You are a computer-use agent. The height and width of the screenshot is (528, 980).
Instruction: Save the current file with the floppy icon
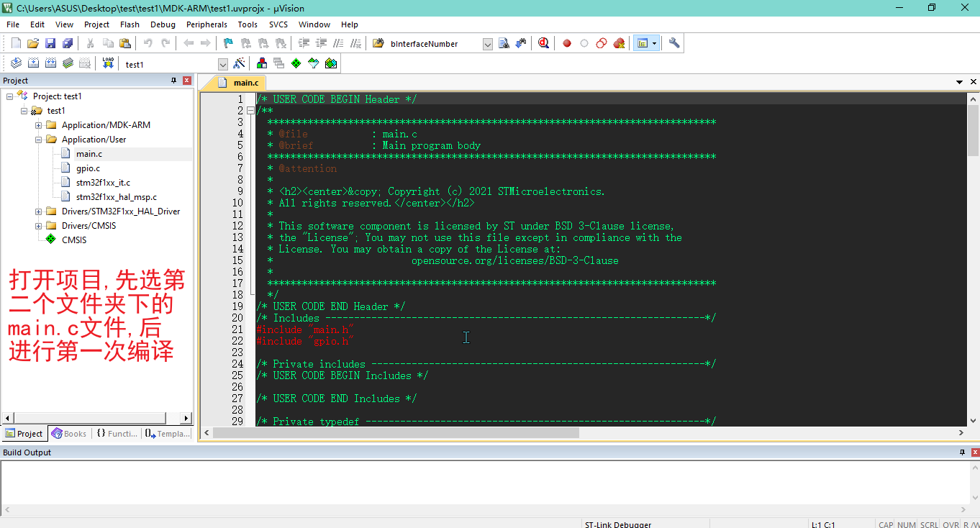(x=50, y=43)
